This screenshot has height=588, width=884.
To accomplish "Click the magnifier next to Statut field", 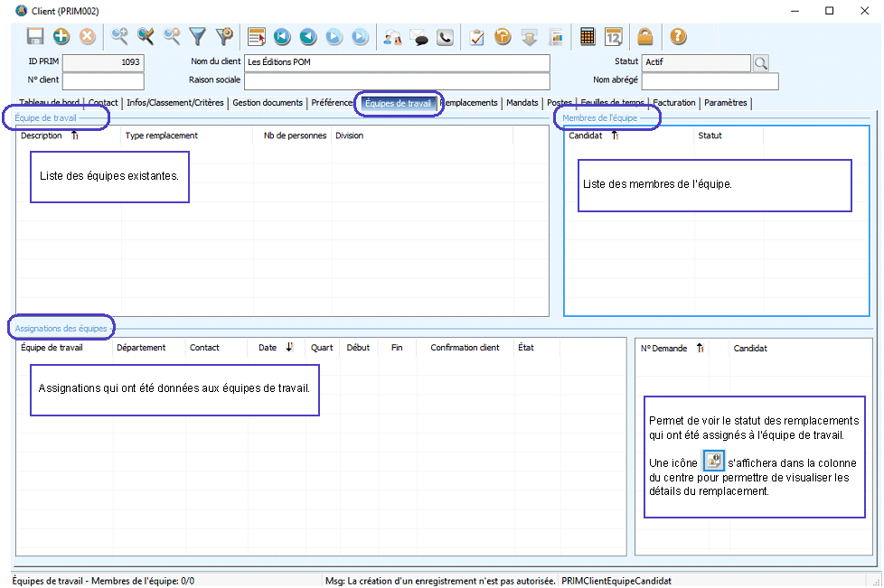I will [761, 63].
